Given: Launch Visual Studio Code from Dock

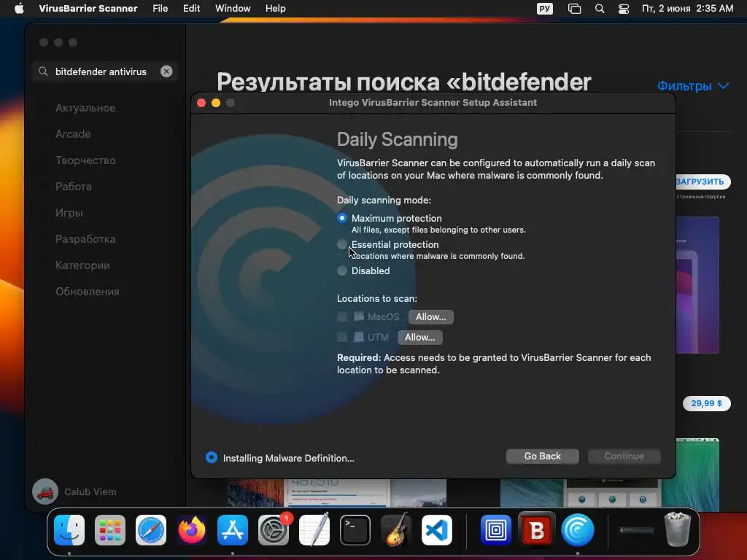Looking at the screenshot, I should click(437, 530).
